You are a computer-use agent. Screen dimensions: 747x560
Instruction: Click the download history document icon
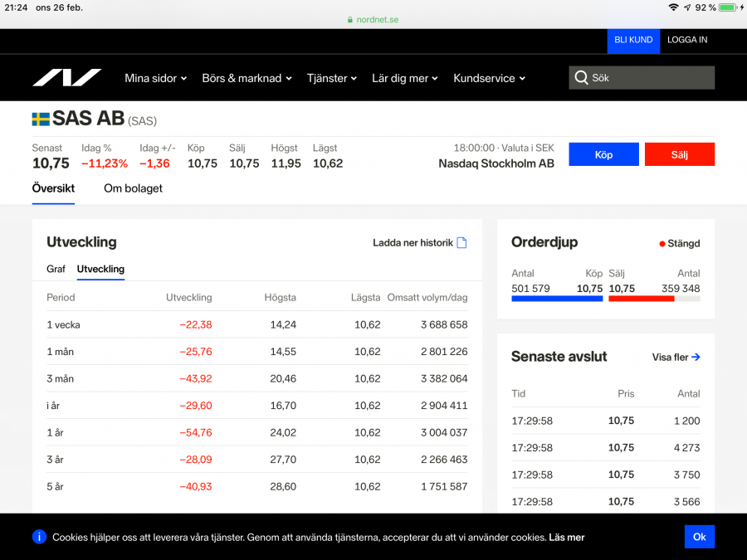click(462, 243)
